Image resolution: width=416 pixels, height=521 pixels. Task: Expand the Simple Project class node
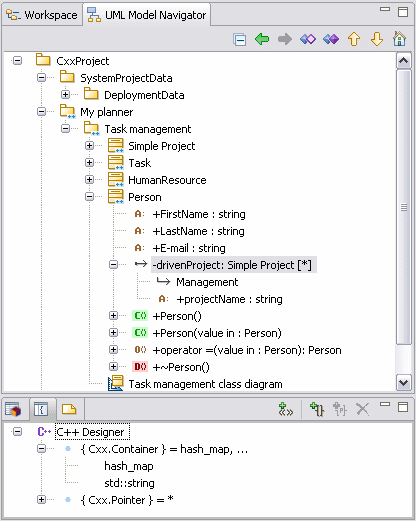[x=89, y=146]
